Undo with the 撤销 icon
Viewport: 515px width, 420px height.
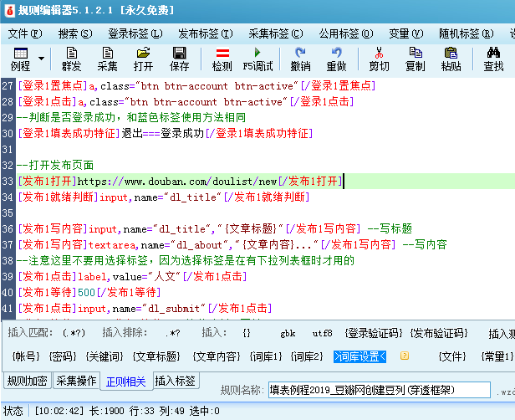point(300,59)
